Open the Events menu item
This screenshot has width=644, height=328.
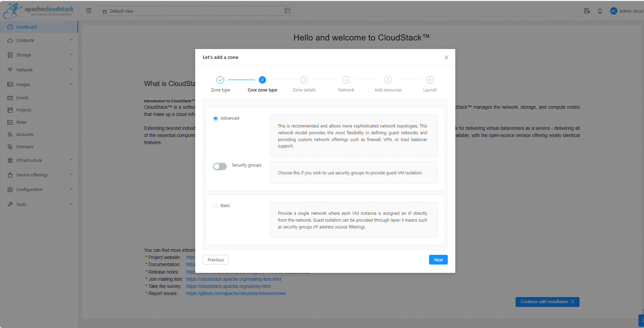pos(39,98)
